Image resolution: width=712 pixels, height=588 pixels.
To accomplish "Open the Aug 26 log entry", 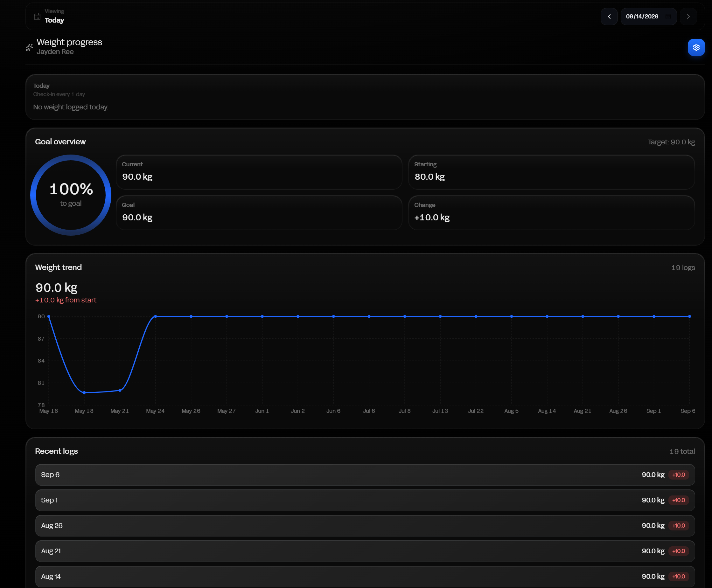I will (365, 526).
